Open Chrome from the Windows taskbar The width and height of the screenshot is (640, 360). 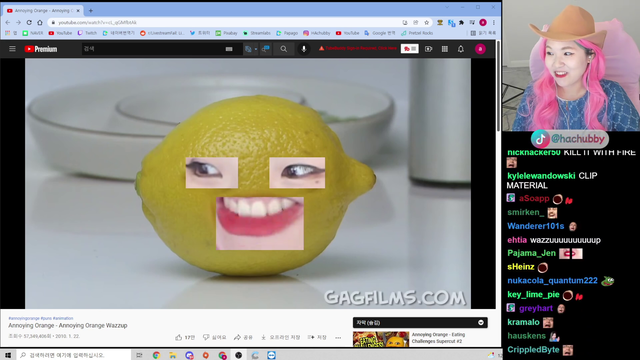coord(156,355)
